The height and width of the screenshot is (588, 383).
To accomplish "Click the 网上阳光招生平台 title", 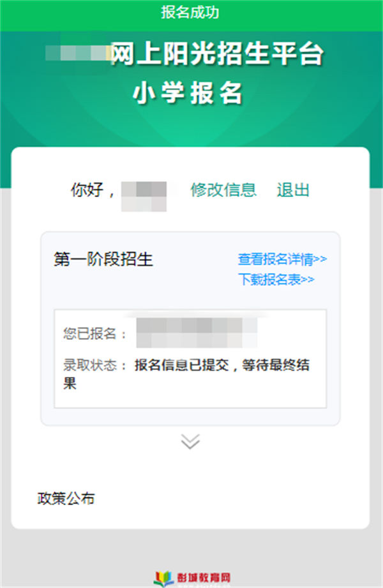I will coord(216,54).
